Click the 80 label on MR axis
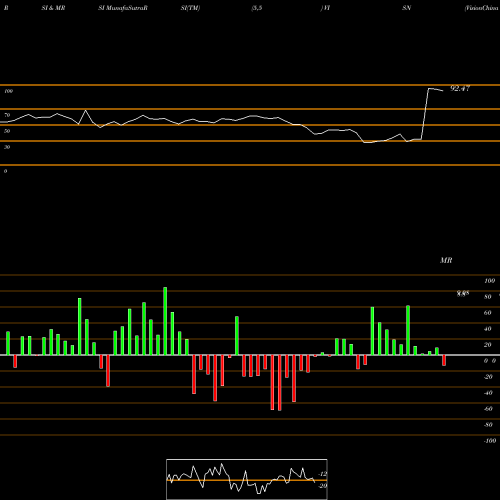 pos(488,297)
